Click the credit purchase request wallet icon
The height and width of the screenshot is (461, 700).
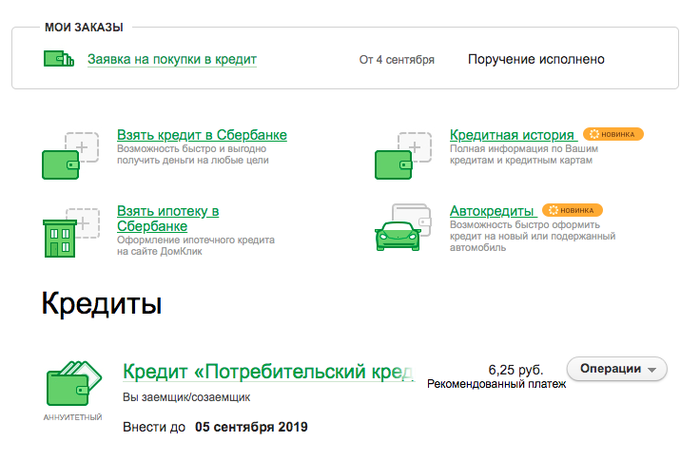point(59,58)
